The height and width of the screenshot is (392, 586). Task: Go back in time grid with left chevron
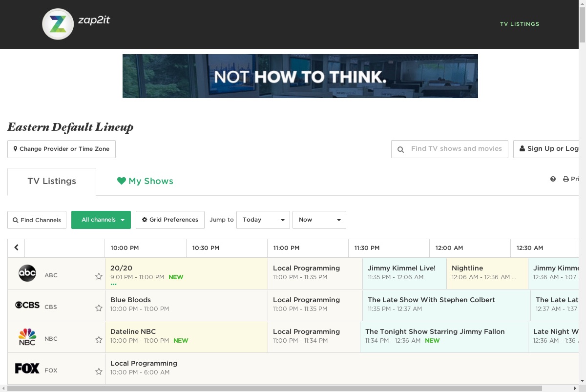(x=16, y=248)
